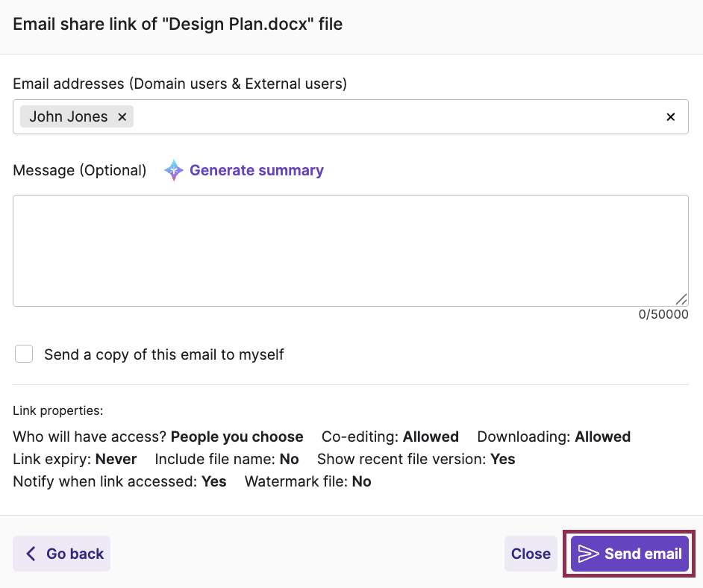This screenshot has height=588, width=703.
Task: Click the 0/50000 character counter
Action: point(663,314)
